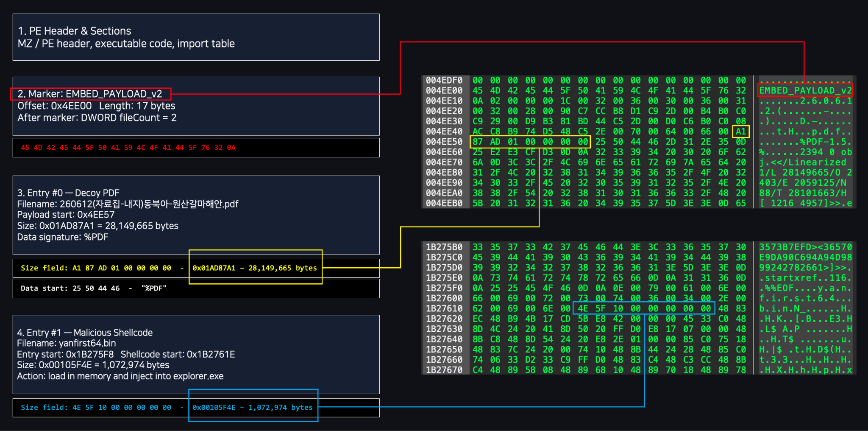Select hex offset '1B27600'
Viewport: 868px width, 431px height.
click(x=444, y=298)
